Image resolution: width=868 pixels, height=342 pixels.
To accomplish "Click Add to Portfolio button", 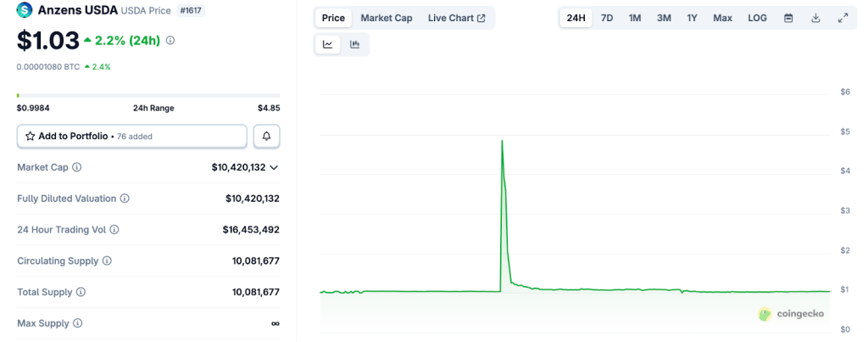I will [x=131, y=136].
